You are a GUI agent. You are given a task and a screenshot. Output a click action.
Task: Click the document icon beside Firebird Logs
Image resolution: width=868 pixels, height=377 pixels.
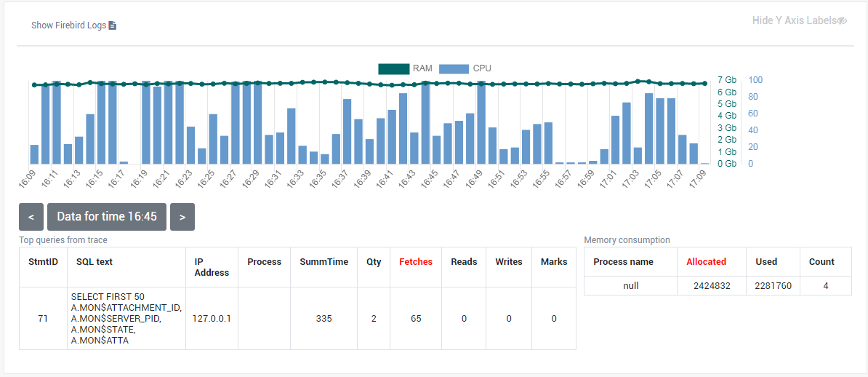113,25
